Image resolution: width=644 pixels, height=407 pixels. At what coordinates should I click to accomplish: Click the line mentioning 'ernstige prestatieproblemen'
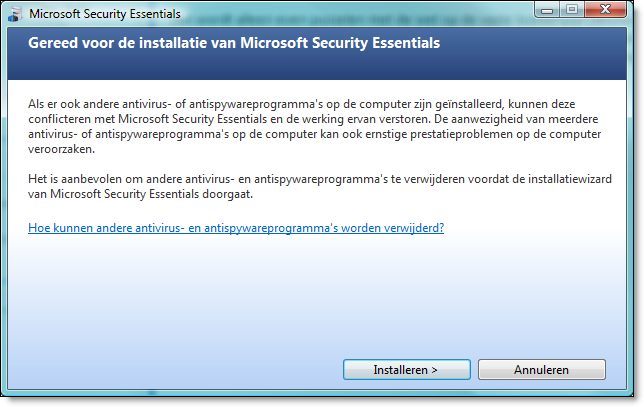(314, 134)
